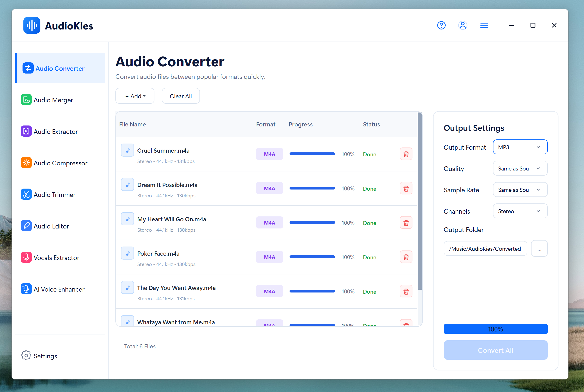The width and height of the screenshot is (584, 392).
Task: Click the Clear All button
Action: coord(181,96)
